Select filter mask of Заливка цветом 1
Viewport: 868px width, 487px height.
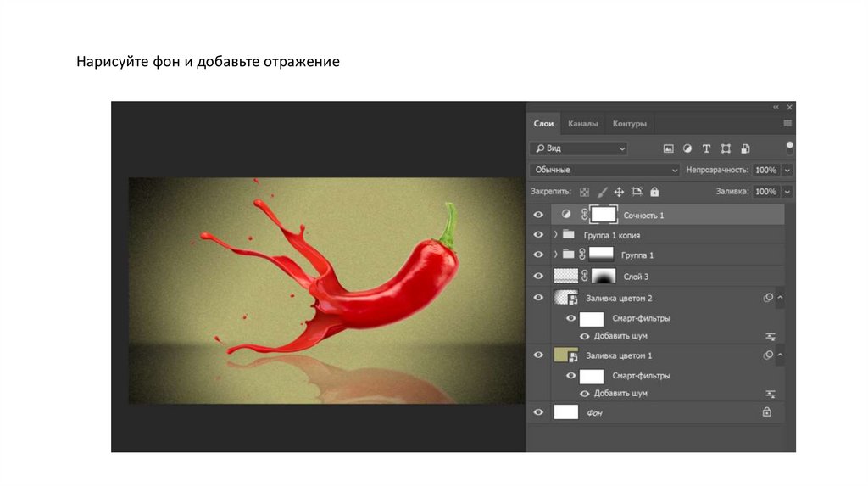click(x=591, y=376)
